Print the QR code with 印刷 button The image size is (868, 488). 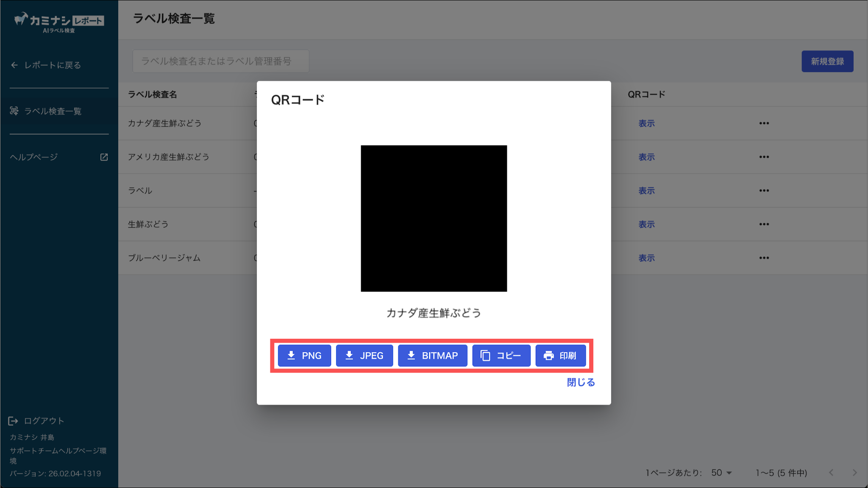pos(560,355)
